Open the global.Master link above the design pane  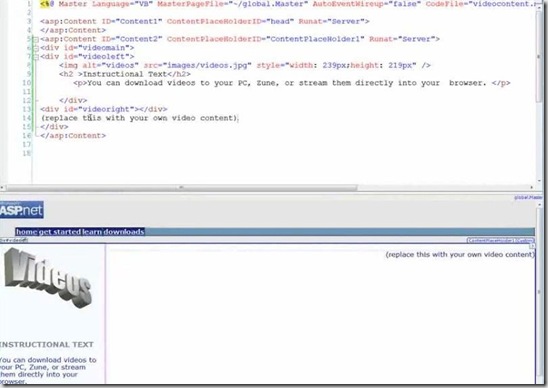[528, 197]
